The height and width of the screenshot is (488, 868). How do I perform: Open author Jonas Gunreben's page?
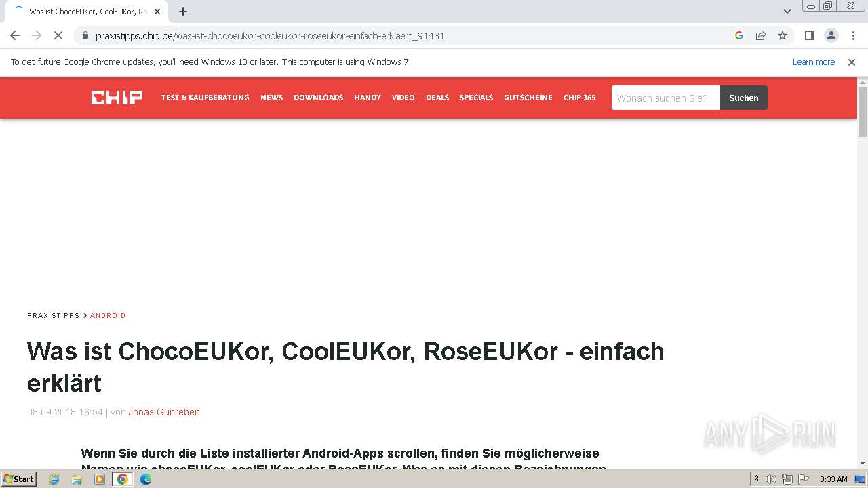pos(164,412)
